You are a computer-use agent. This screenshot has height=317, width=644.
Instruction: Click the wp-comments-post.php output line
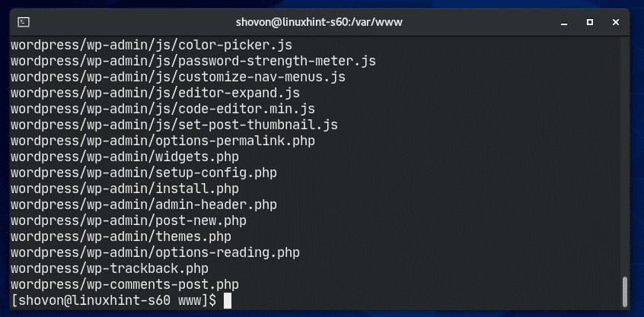coord(125,284)
